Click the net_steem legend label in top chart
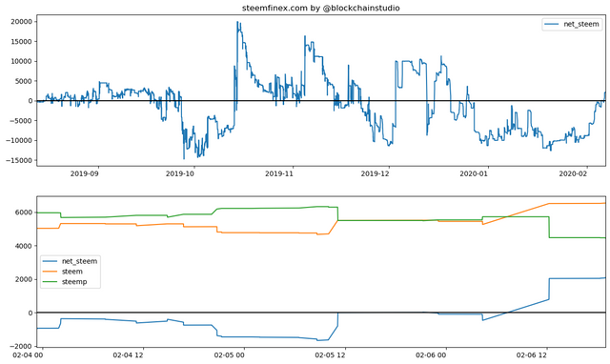The height and width of the screenshot is (364, 610). pyautogui.click(x=581, y=24)
